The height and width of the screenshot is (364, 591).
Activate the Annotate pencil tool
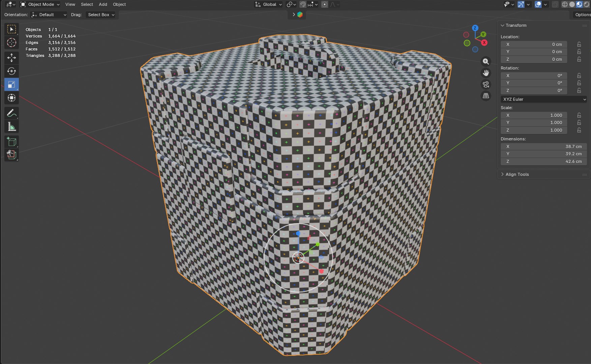11,113
